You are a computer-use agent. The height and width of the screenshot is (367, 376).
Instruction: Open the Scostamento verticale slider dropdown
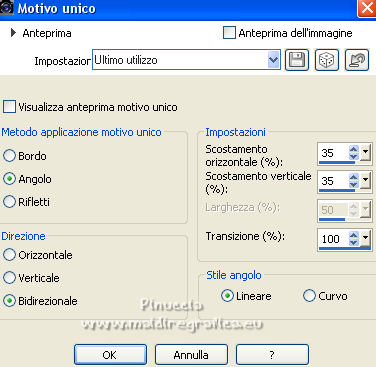coord(366,181)
